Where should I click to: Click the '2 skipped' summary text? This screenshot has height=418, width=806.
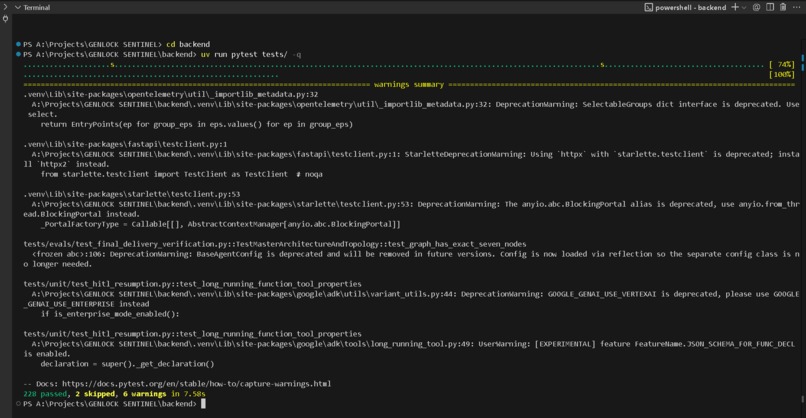coord(95,394)
